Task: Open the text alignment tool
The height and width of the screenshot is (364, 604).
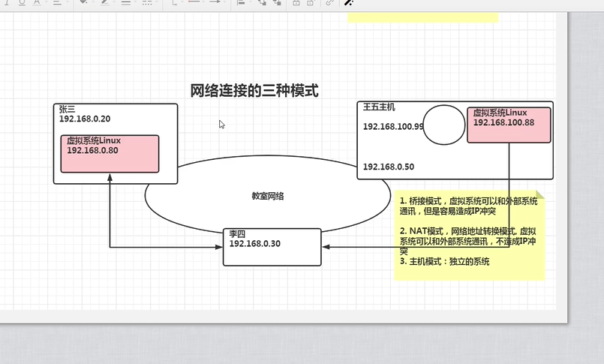Action: (57, 2)
